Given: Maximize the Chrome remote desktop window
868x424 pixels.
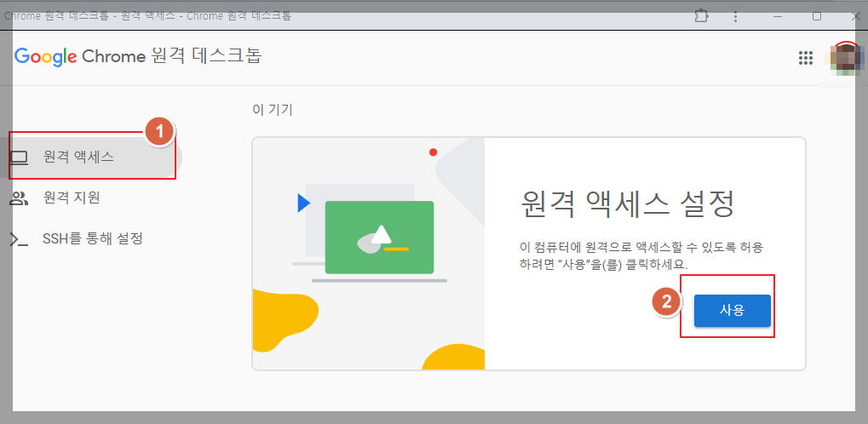Looking at the screenshot, I should (817, 16).
